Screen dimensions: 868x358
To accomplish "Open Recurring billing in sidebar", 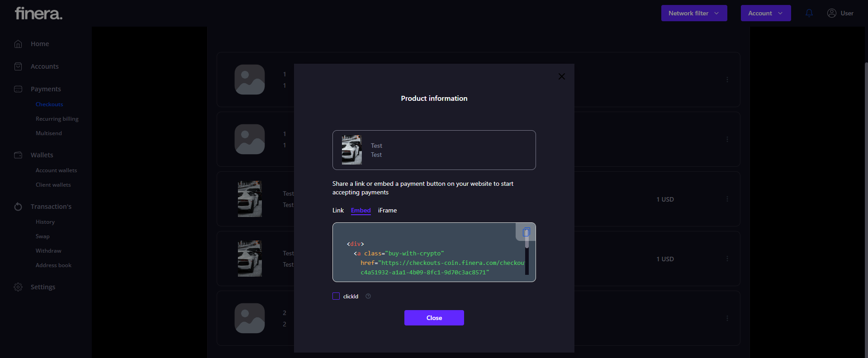I will tap(57, 119).
